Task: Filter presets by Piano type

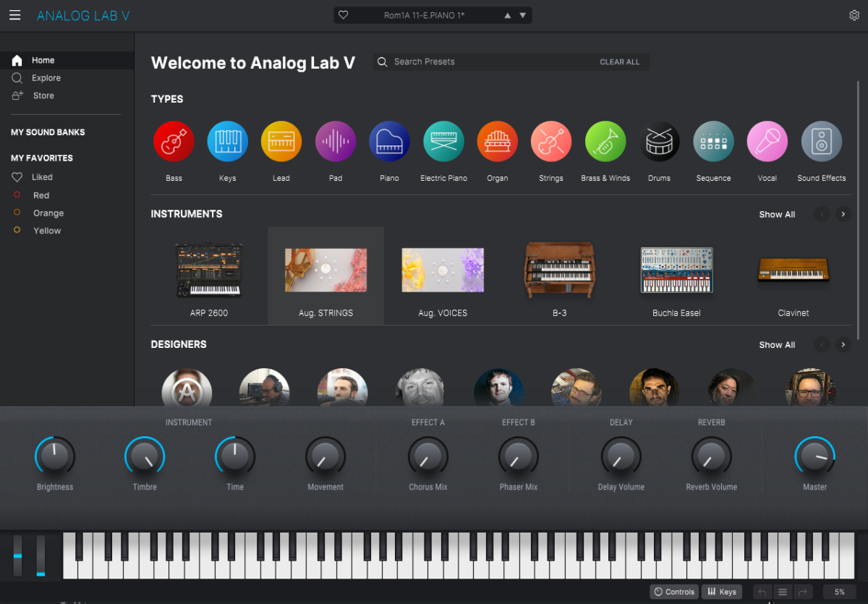Action: pos(389,141)
